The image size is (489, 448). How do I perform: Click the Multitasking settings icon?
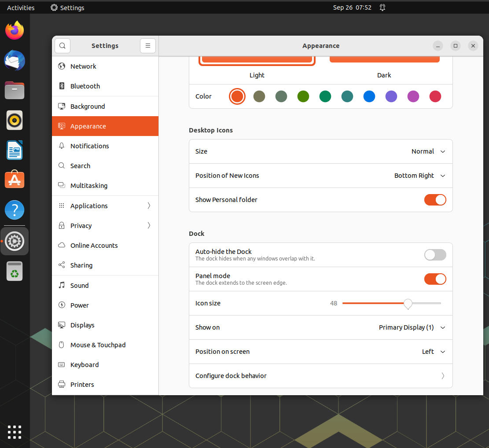tap(62, 185)
